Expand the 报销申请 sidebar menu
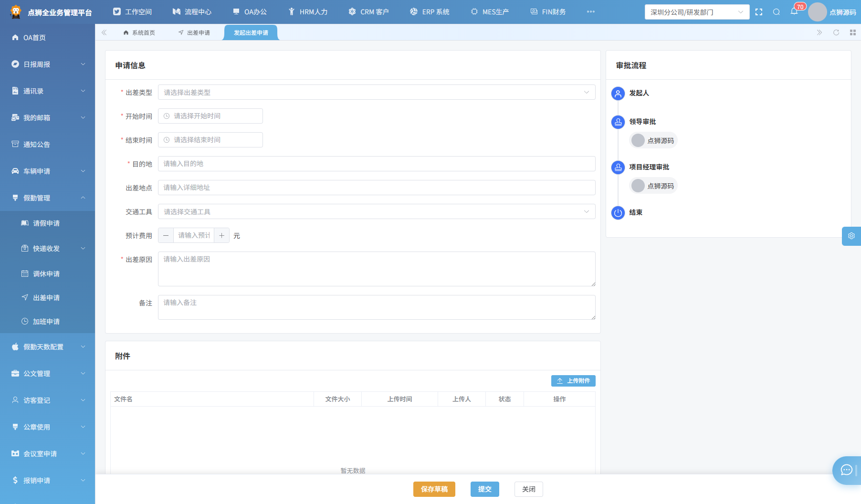This screenshot has height=504, width=861. pyautogui.click(x=48, y=481)
